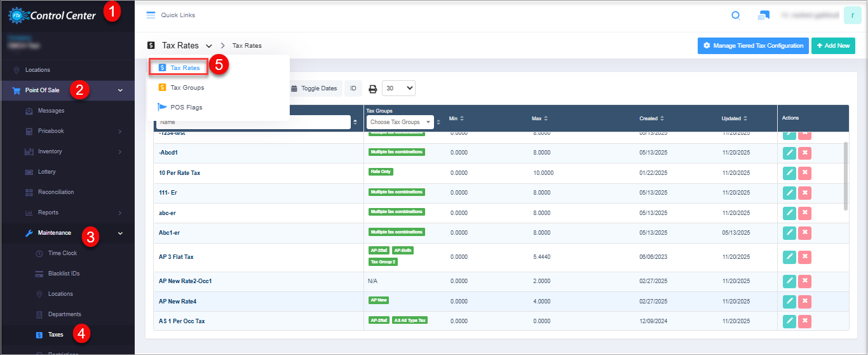This screenshot has width=868, height=355.
Task: Click the search magnifier icon in header
Action: pyautogui.click(x=736, y=16)
